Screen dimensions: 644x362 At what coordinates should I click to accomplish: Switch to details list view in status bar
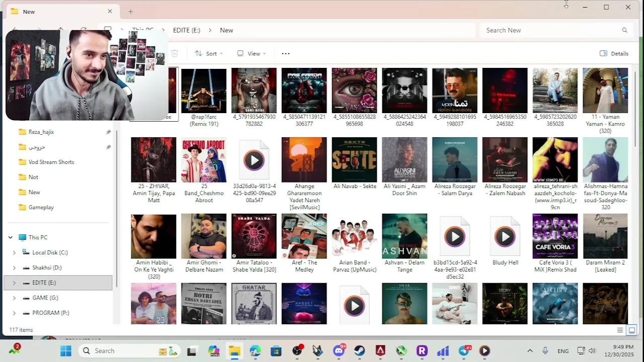point(620,330)
